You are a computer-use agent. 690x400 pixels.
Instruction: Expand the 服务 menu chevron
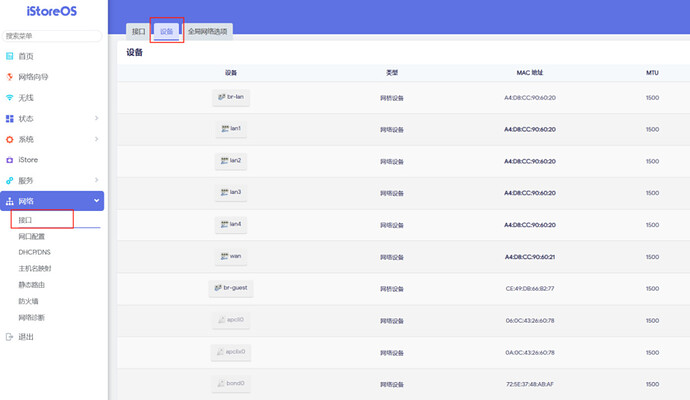point(96,181)
